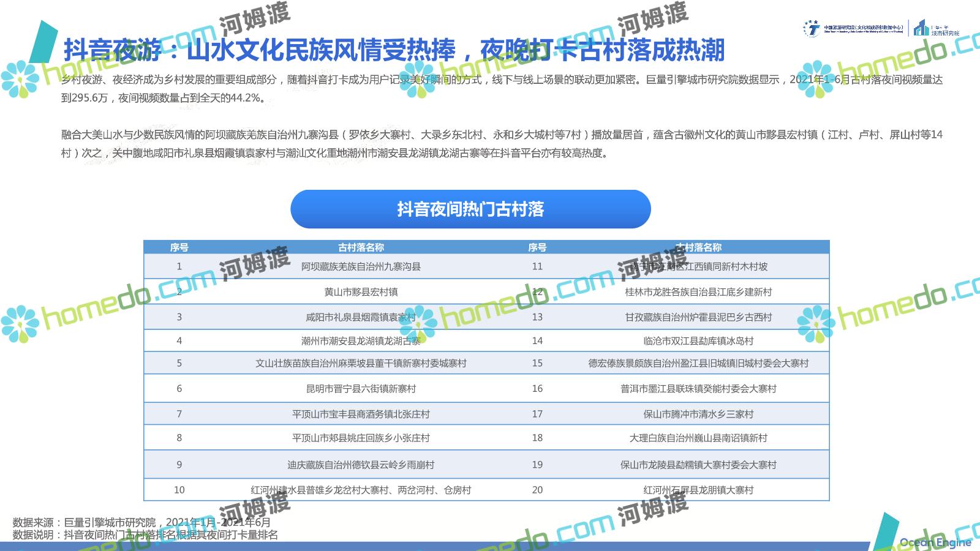
Task: Click rank number 6 in the table
Action: tap(179, 389)
